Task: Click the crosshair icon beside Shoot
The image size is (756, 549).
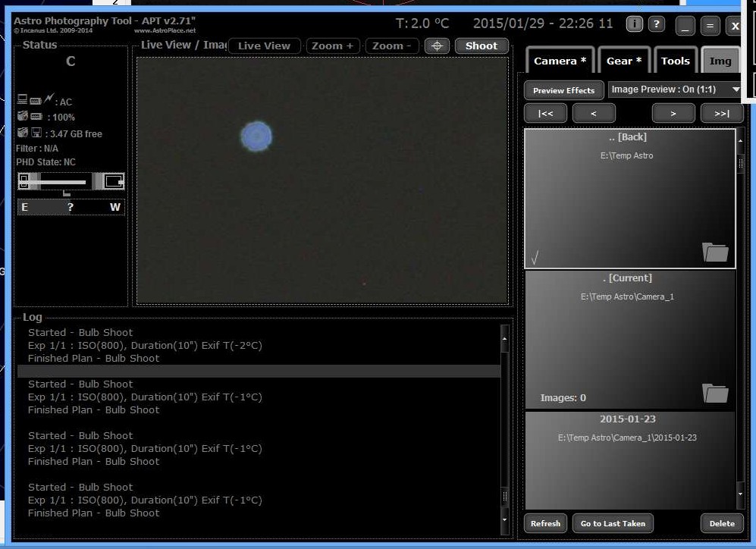Action: coord(436,45)
